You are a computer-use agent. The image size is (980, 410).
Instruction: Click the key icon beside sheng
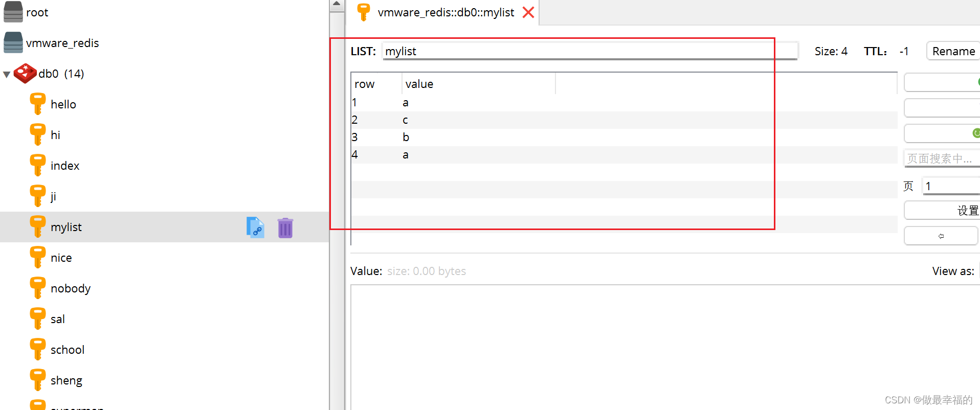pos(37,380)
